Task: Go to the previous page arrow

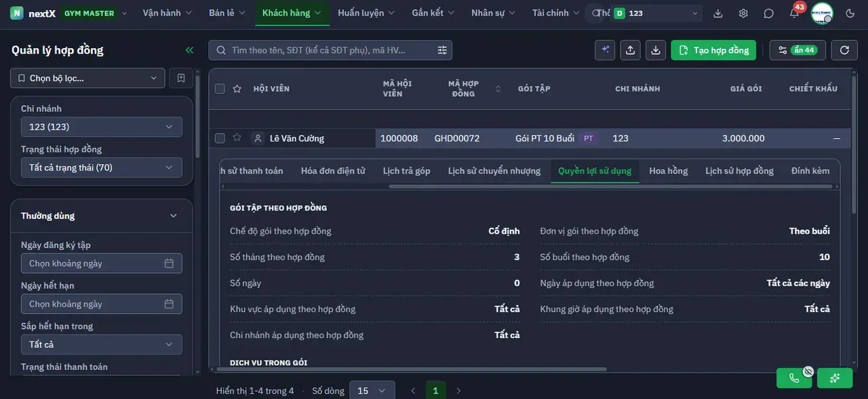Action: (412, 391)
